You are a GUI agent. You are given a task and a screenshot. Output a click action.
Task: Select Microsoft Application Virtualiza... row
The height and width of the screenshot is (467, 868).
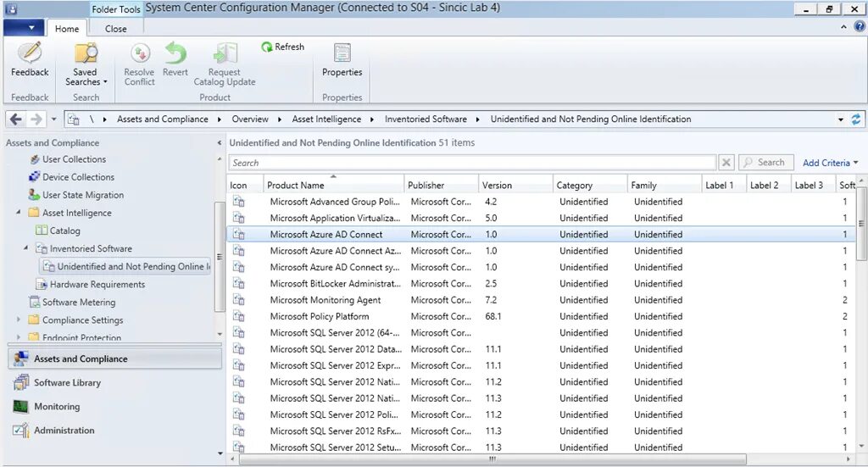click(541, 218)
